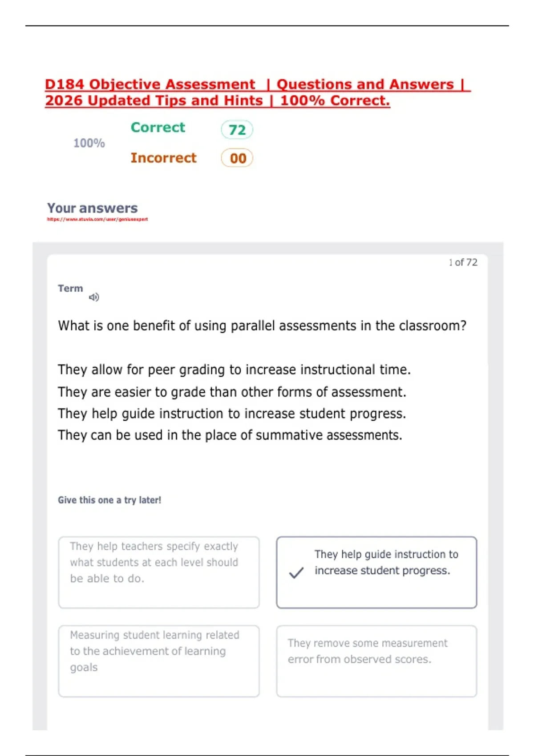Click the Incorrect count badge 00
534x756 pixels.
pos(237,158)
